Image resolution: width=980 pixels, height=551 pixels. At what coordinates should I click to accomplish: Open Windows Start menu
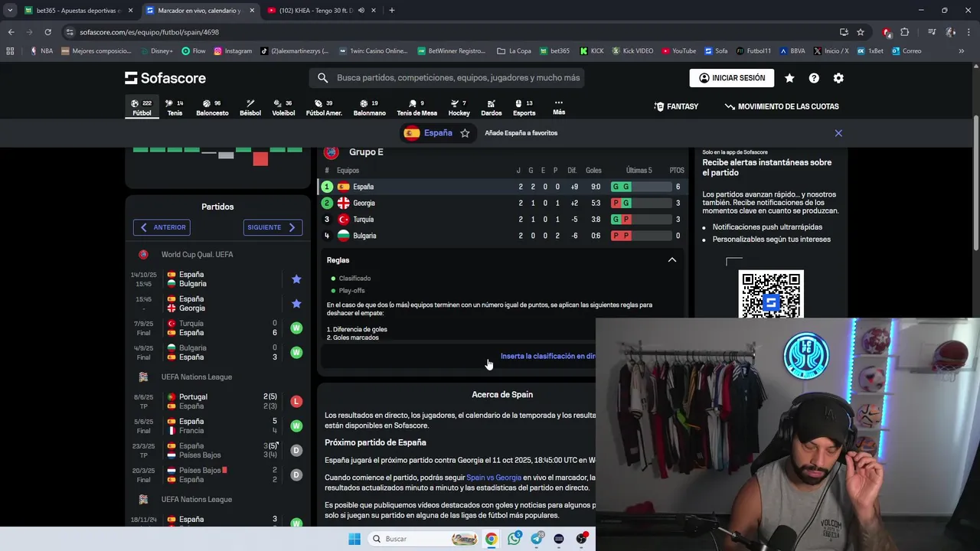tap(354, 539)
